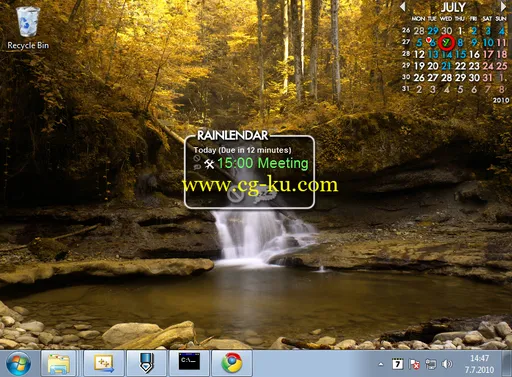Click the year 2010 below the calendar

(501, 100)
